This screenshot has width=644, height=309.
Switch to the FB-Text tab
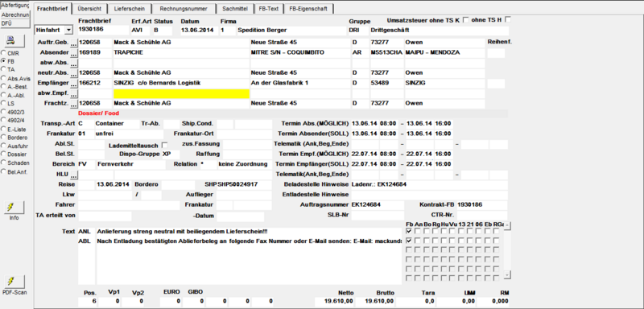269,9
